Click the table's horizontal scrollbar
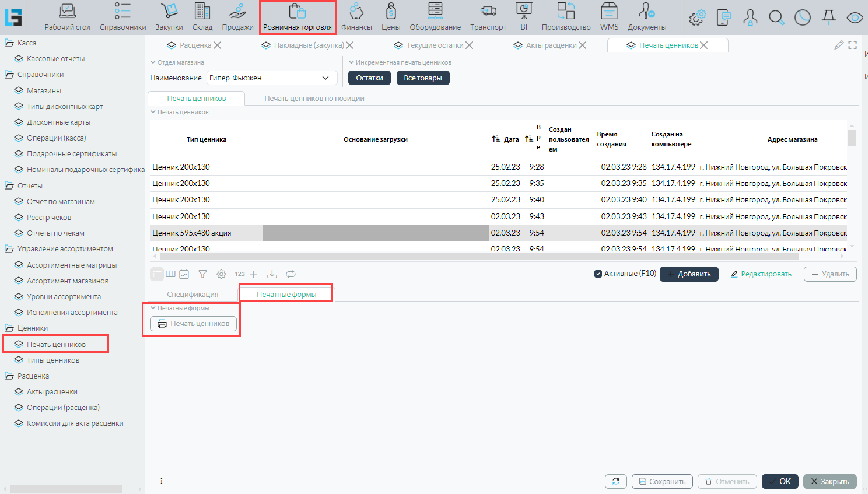The image size is (868, 494). (408, 257)
